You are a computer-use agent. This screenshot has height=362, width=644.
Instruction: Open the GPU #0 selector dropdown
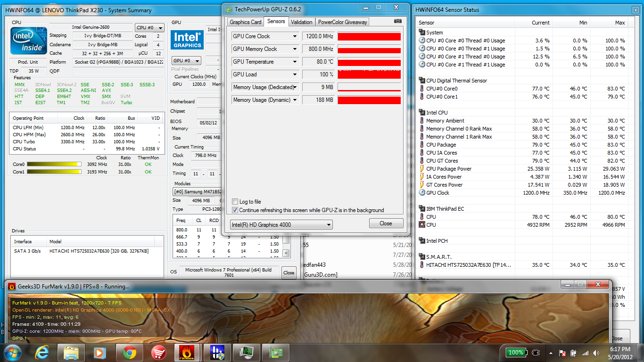[x=186, y=61]
